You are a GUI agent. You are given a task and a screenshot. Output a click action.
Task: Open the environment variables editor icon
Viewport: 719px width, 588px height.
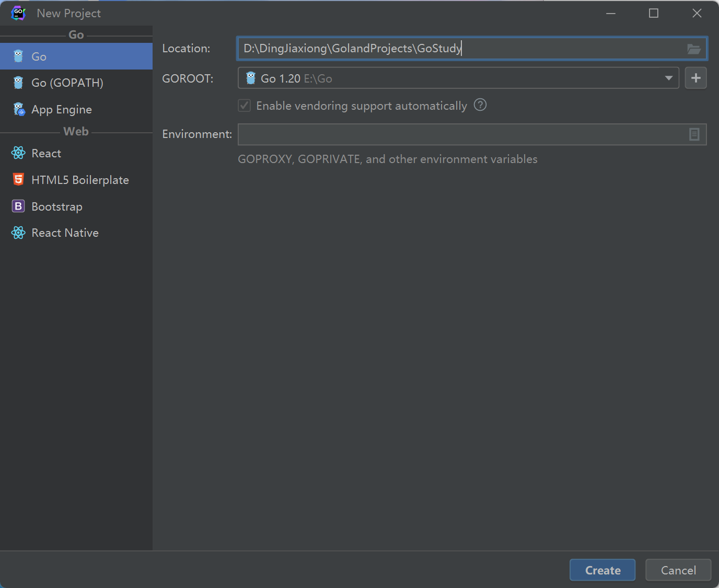pyautogui.click(x=694, y=134)
